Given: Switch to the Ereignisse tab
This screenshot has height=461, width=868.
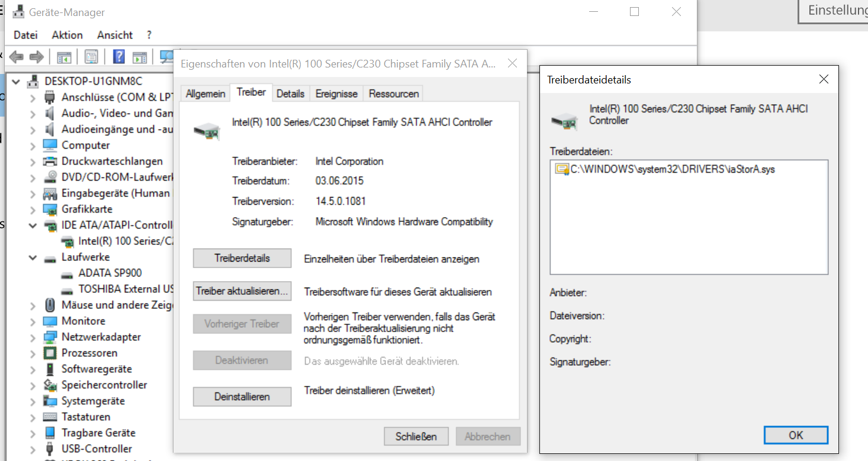Looking at the screenshot, I should tap(336, 94).
